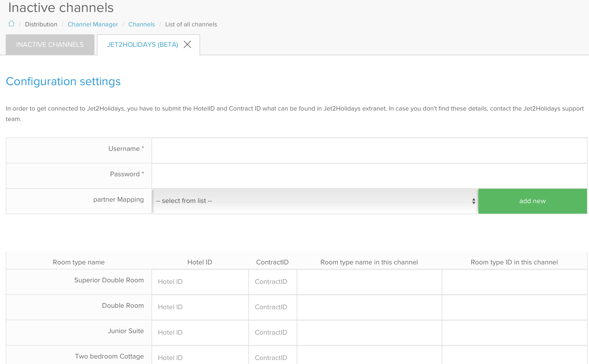Click the Hotel ID column header

coord(200,262)
